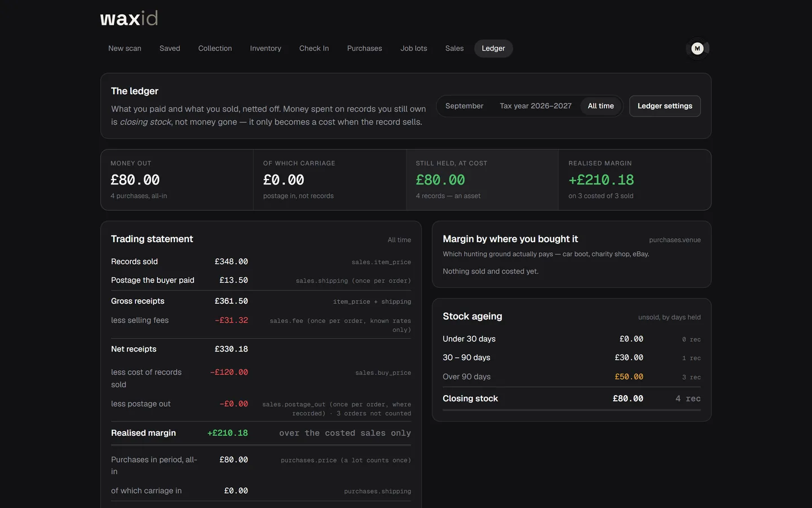Click the Realised margin +£210.18 card
812x508 pixels.
(635, 180)
